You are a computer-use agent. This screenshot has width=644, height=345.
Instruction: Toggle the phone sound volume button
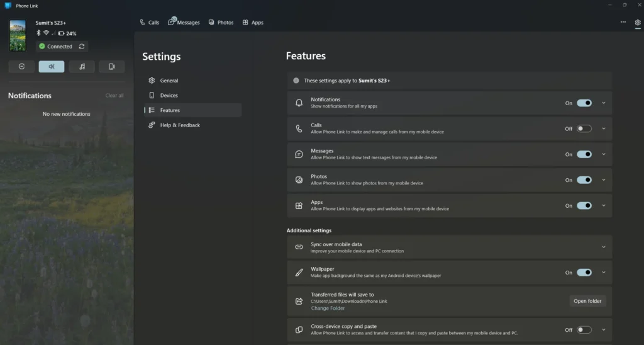click(52, 67)
